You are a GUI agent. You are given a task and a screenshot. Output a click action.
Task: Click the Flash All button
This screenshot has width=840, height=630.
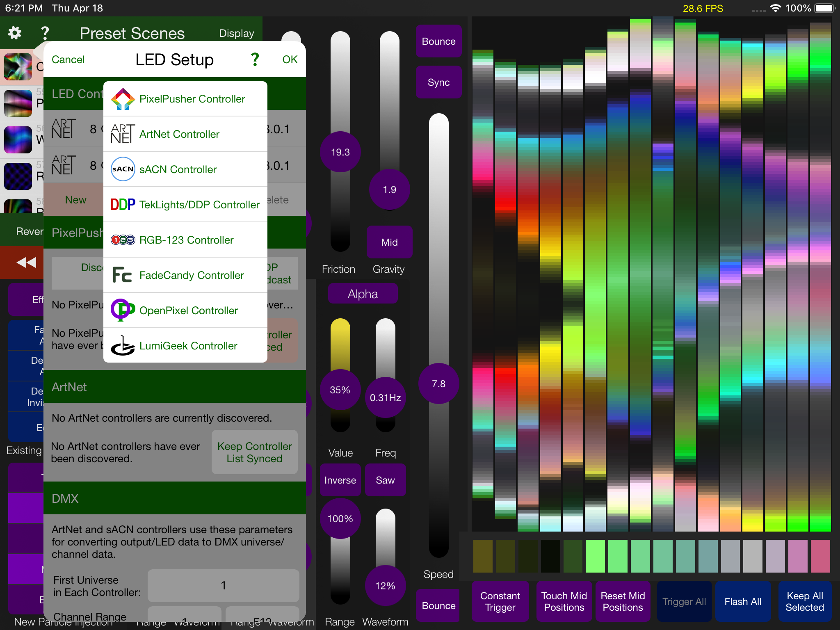coord(743,601)
